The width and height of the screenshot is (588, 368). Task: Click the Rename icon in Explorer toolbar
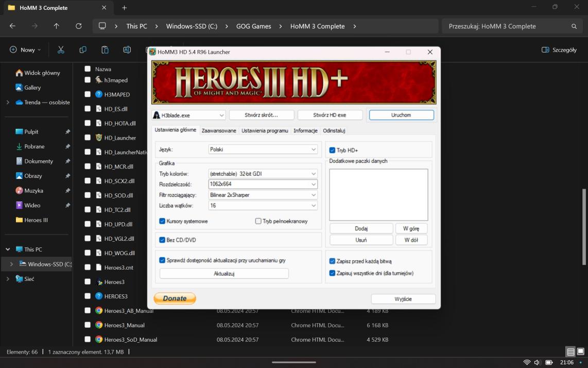tap(127, 50)
